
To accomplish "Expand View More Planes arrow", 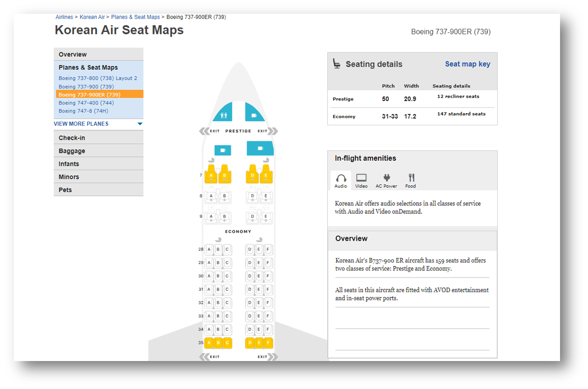I will coord(140,124).
